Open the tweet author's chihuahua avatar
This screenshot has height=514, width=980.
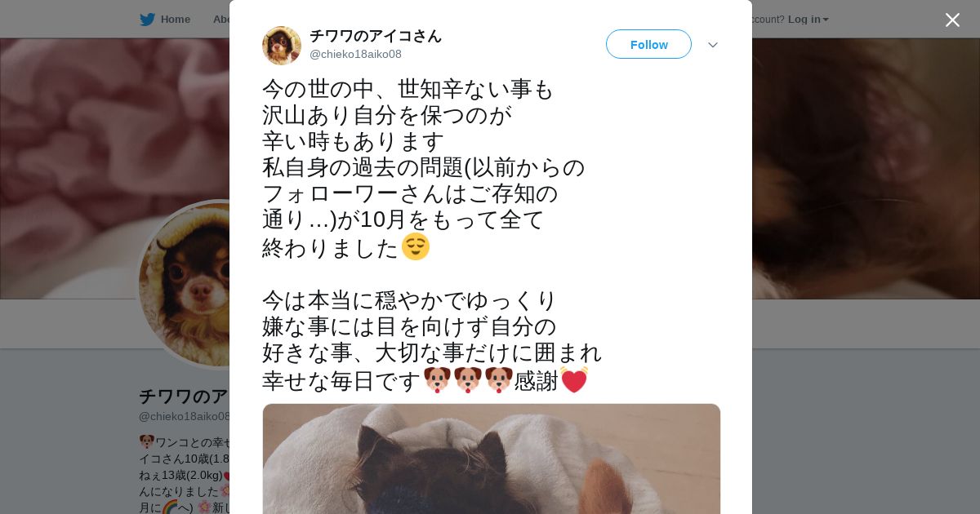pyautogui.click(x=282, y=45)
